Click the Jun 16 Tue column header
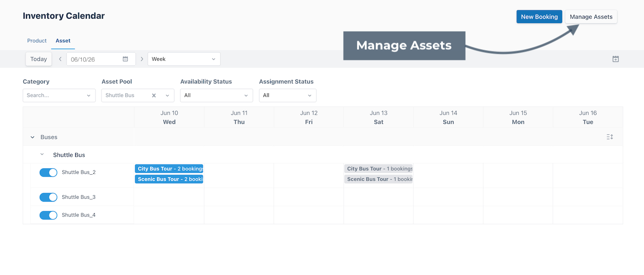Screen dimensions: 644x275 (588, 118)
